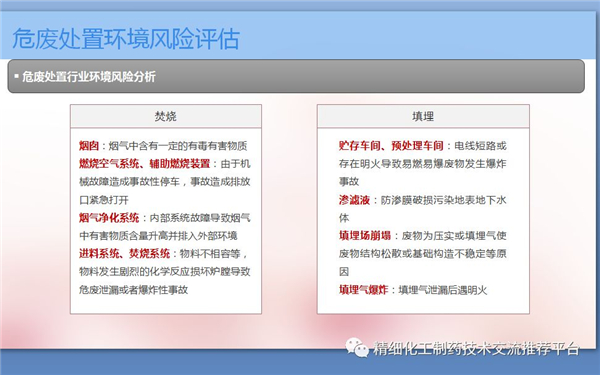Screen dimensions: 600x375
Task: Click red text 进料系统、焚烧系统
Action: pyautogui.click(x=125, y=253)
